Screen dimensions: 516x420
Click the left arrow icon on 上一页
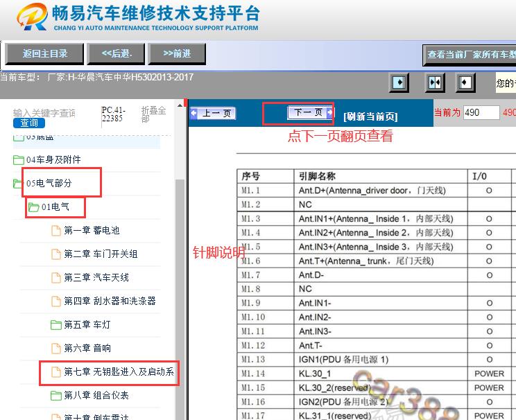click(194, 114)
